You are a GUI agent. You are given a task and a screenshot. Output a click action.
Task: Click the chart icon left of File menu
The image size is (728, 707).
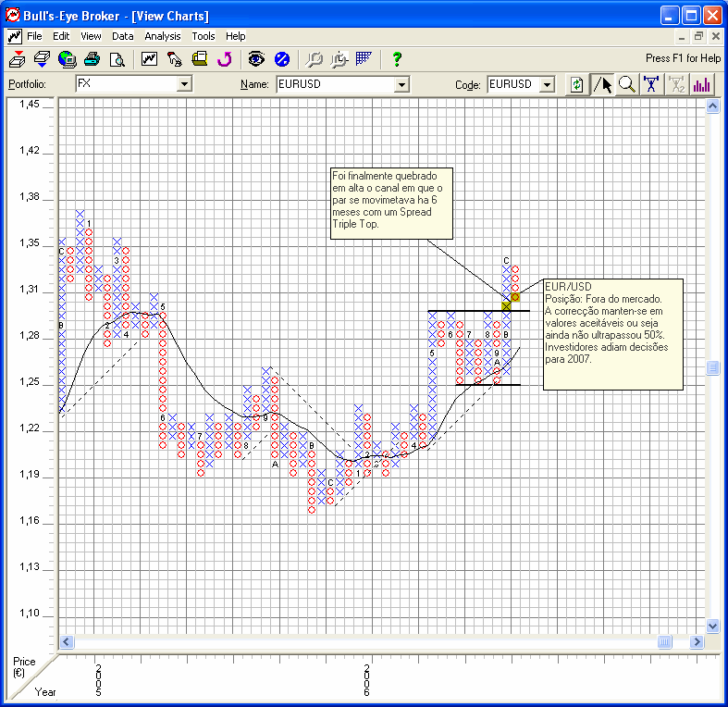(x=14, y=36)
